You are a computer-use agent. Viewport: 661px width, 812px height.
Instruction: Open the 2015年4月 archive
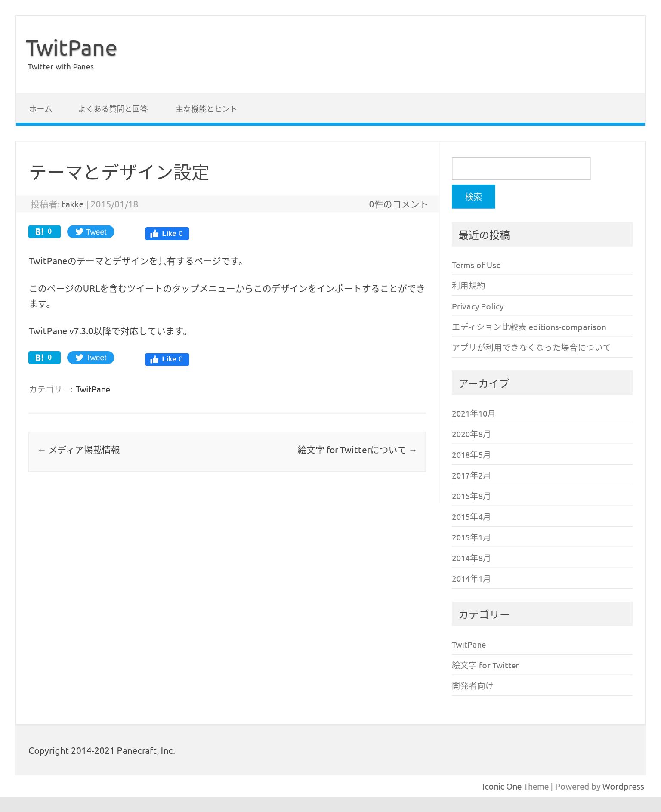471,517
